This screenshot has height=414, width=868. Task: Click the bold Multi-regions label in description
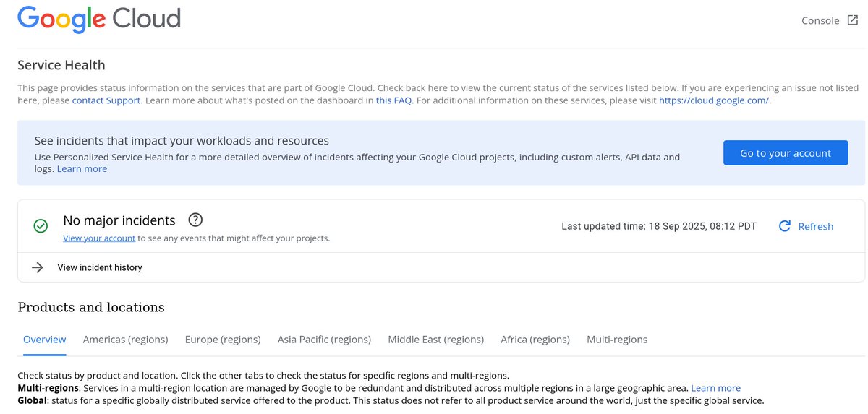(48, 388)
